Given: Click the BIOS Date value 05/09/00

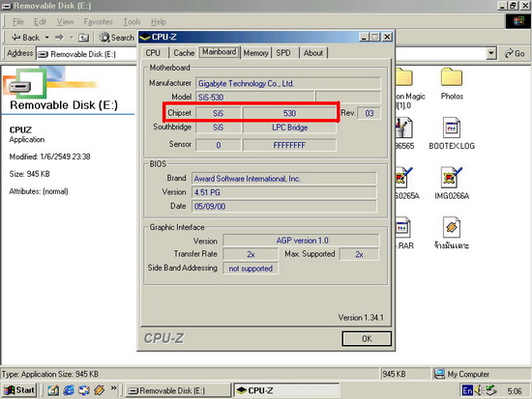Looking at the screenshot, I should coord(284,207).
